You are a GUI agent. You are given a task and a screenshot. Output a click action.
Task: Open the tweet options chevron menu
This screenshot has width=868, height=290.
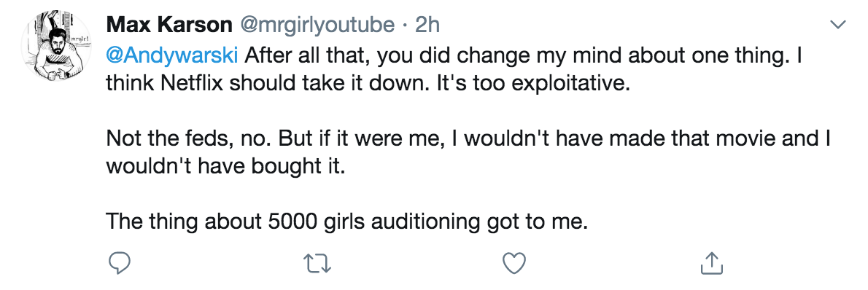tap(839, 24)
